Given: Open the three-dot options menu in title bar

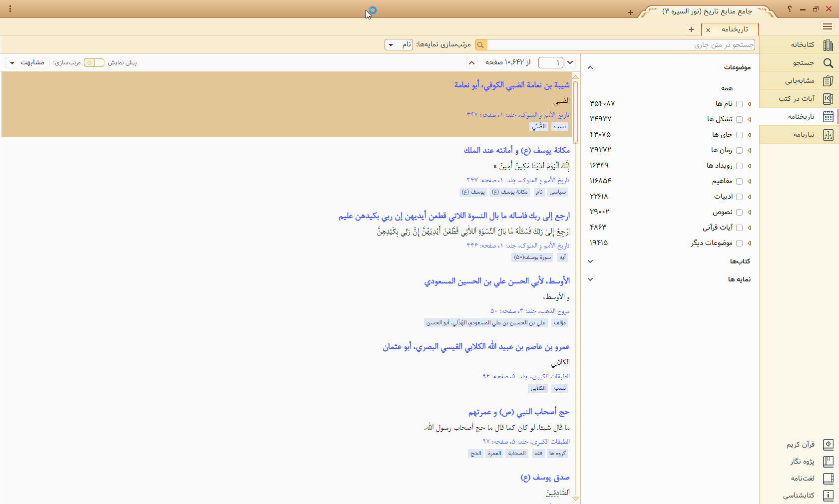Looking at the screenshot, I should tap(10, 9).
